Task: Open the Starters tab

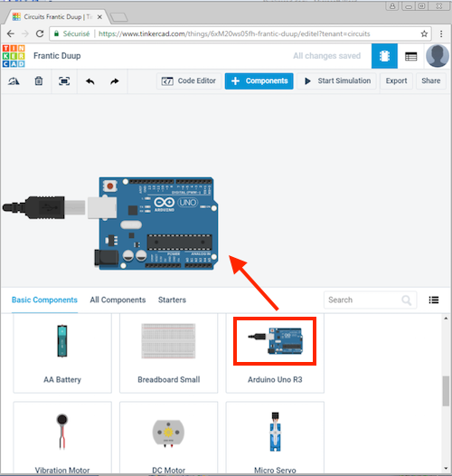Action: 172,300
